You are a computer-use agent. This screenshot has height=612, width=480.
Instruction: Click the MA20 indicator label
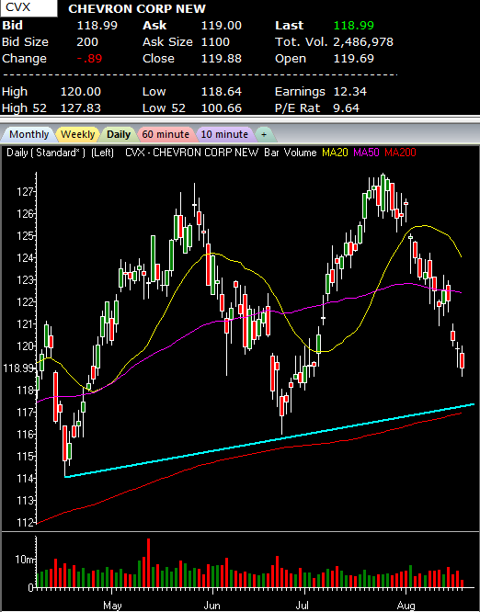(335, 153)
